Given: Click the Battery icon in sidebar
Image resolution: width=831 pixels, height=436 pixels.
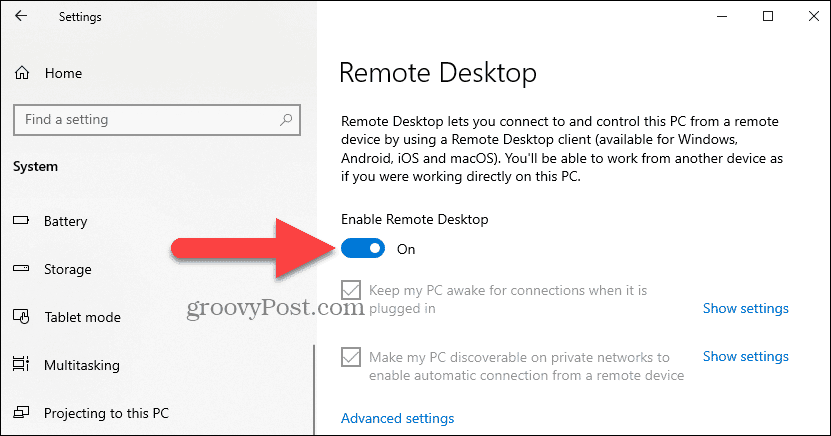Looking at the screenshot, I should (21, 220).
